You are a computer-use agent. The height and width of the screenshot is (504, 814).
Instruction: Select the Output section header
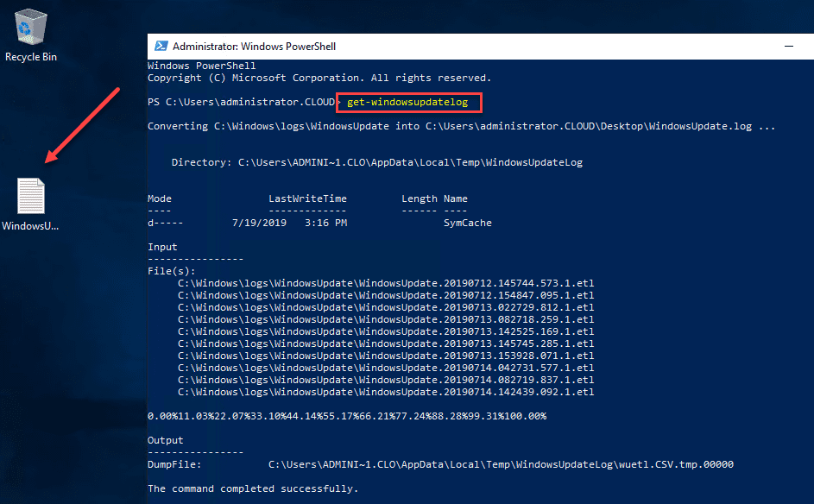[x=165, y=439]
